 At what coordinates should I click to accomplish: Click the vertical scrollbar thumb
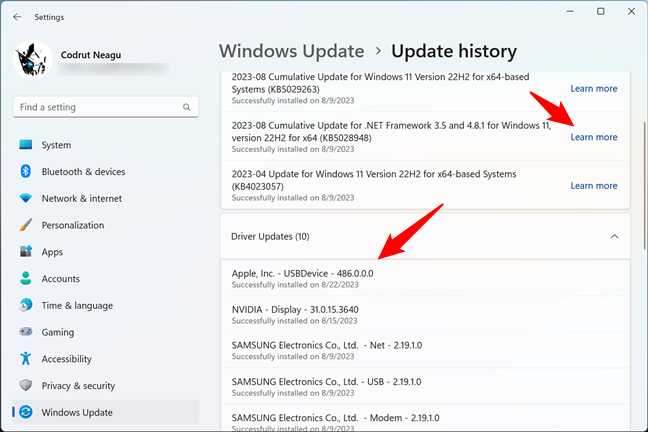click(644, 185)
